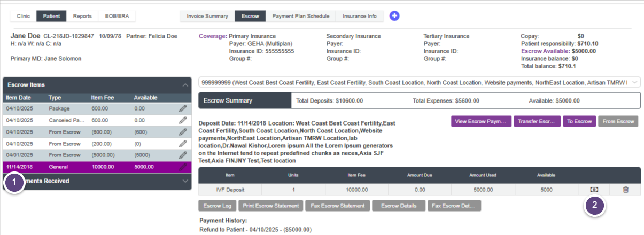The height and width of the screenshot is (235, 644).
Task: Edit the (600.00) From Escrow item
Action: click(183, 132)
